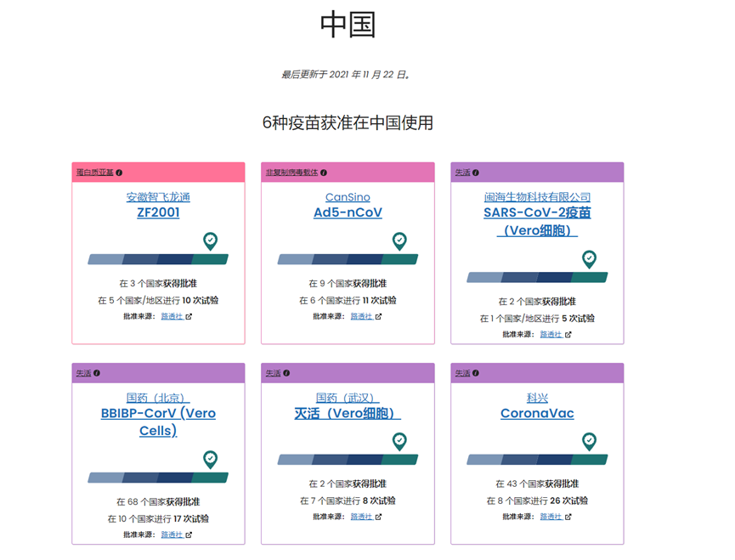
Task: Open 路透社 source link in BBIBP-CorV card
Action: pos(172,535)
